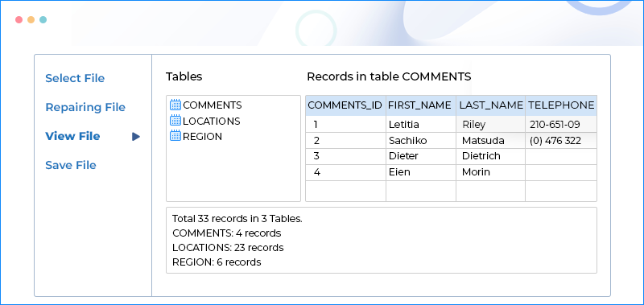Click the 'COMMENTS: 4 records' line
The image size is (644, 305).
227,233
